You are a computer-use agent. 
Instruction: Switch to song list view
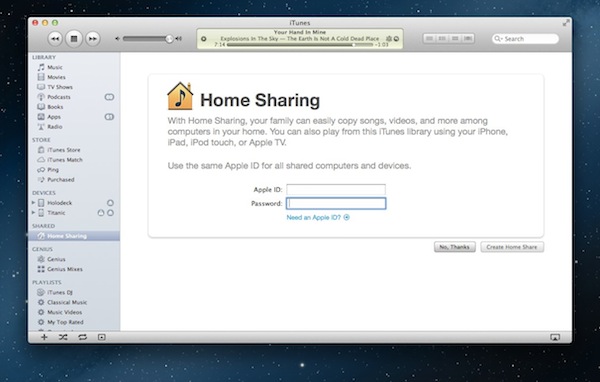(x=430, y=39)
